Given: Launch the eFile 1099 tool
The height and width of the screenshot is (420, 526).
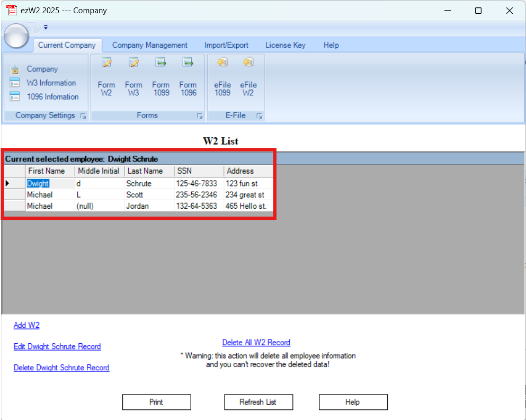Looking at the screenshot, I should (x=222, y=63).
